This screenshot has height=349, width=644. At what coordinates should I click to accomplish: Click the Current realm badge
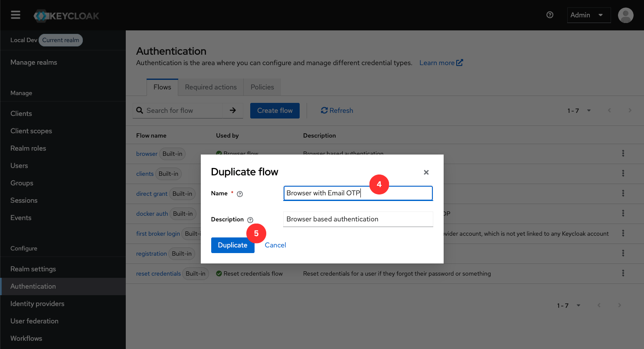coord(61,40)
